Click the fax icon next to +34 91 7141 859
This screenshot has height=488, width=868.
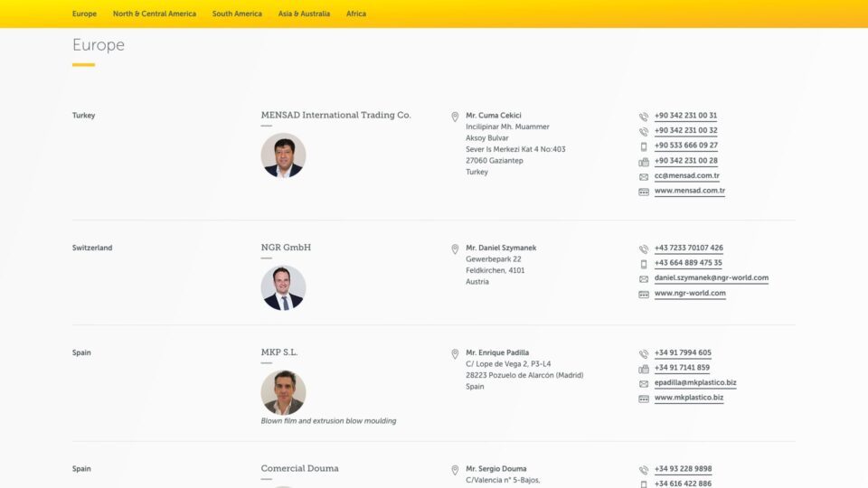click(x=644, y=369)
